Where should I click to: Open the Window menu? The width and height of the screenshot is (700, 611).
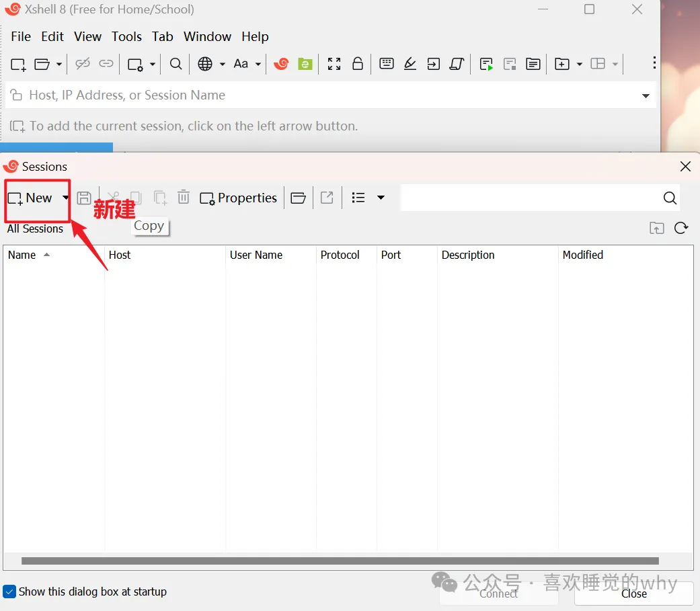coord(208,36)
